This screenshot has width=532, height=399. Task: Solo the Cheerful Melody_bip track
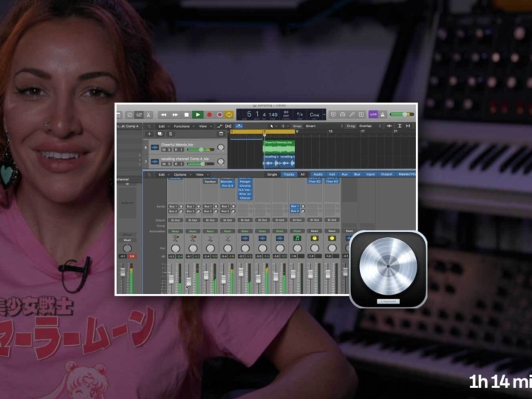click(170, 149)
